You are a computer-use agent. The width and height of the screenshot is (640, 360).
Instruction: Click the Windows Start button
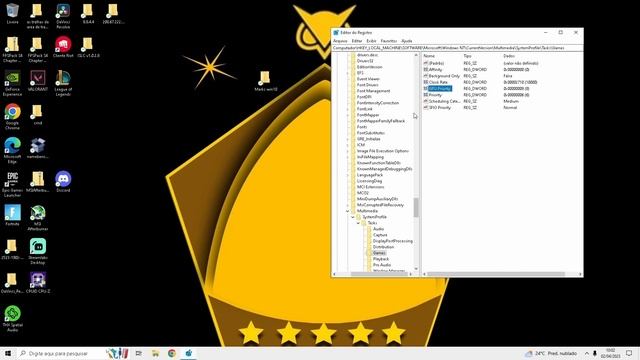tap(8, 353)
